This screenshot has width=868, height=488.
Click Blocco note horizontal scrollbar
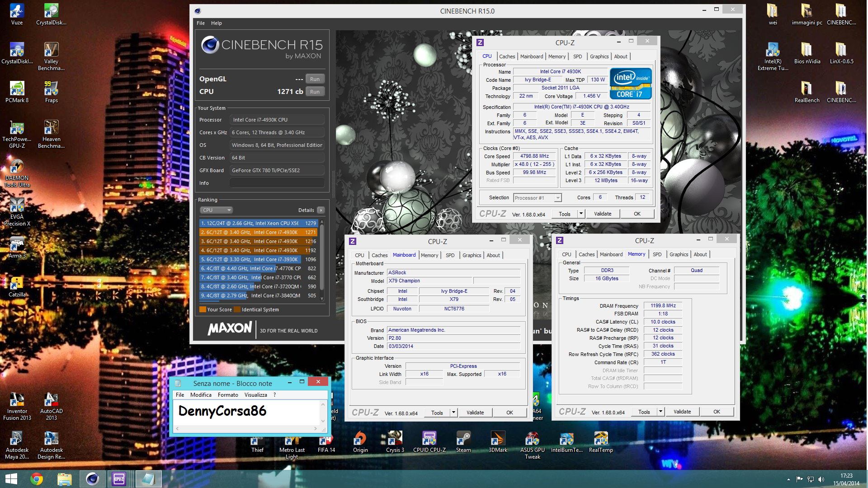pos(246,428)
